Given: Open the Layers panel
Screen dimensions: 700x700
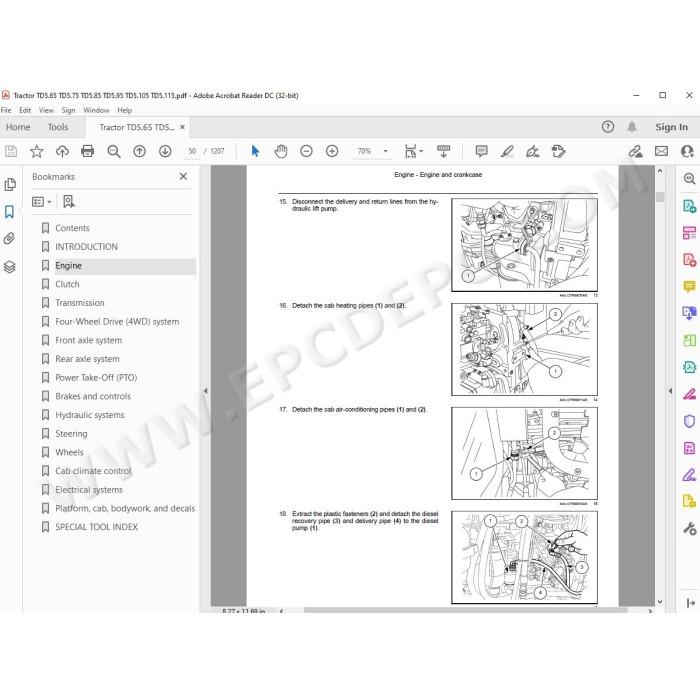Looking at the screenshot, I should click(x=9, y=267).
